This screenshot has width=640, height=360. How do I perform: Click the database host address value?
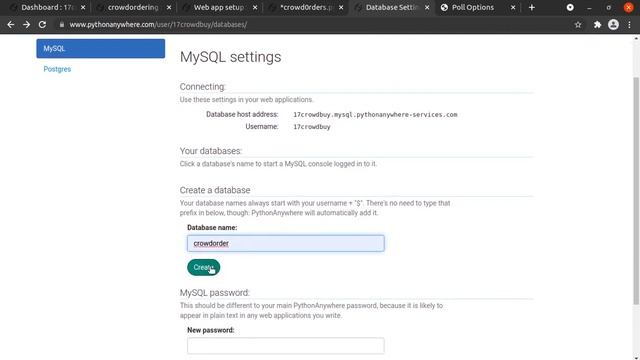pos(375,115)
